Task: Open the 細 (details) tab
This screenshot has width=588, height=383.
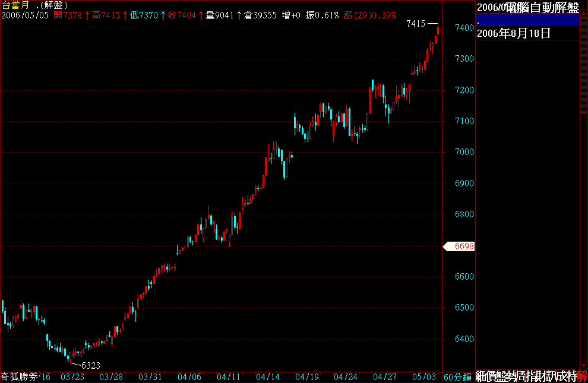Action: pos(480,376)
